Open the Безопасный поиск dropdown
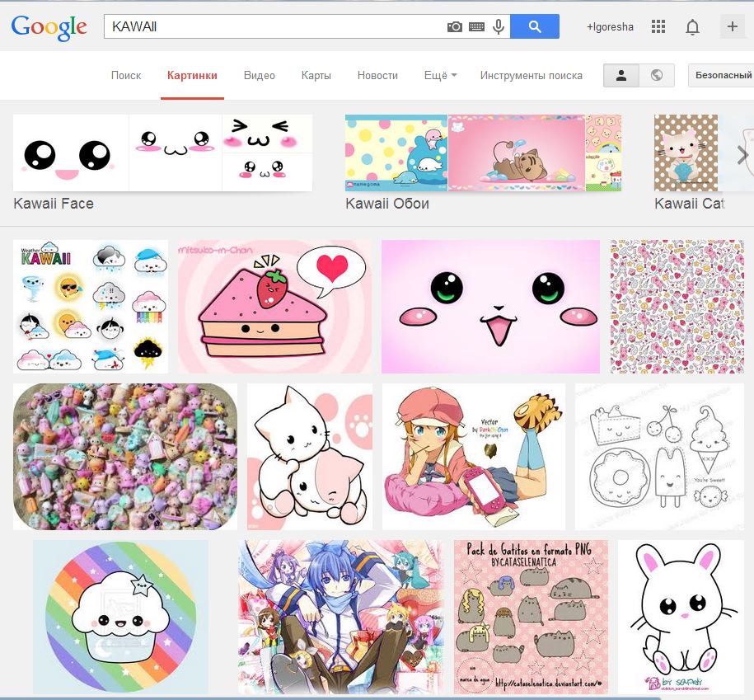 721,76
